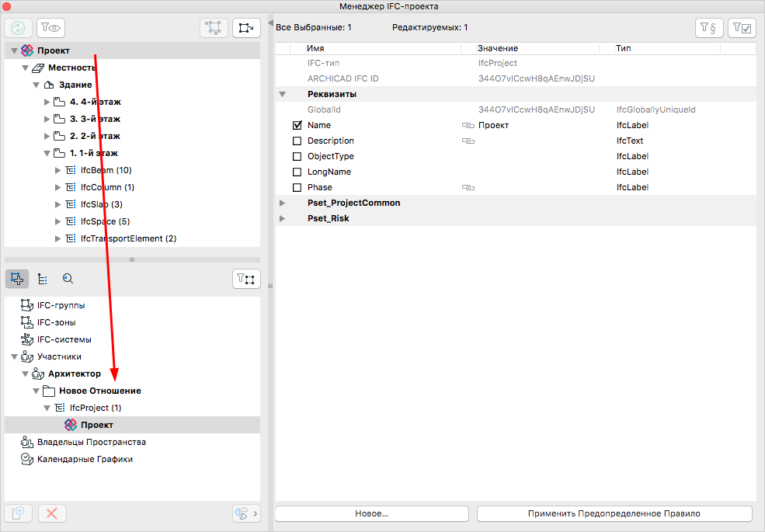This screenshot has width=765, height=532.
Task: Open the search magnifier icon
Action: [x=68, y=279]
